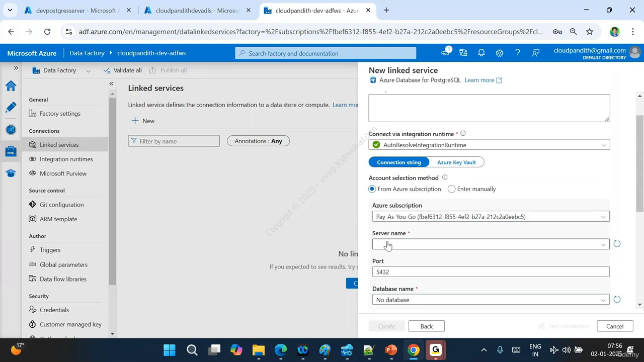Open the Author pencil icon
This screenshot has width=644, height=362.
click(11, 107)
